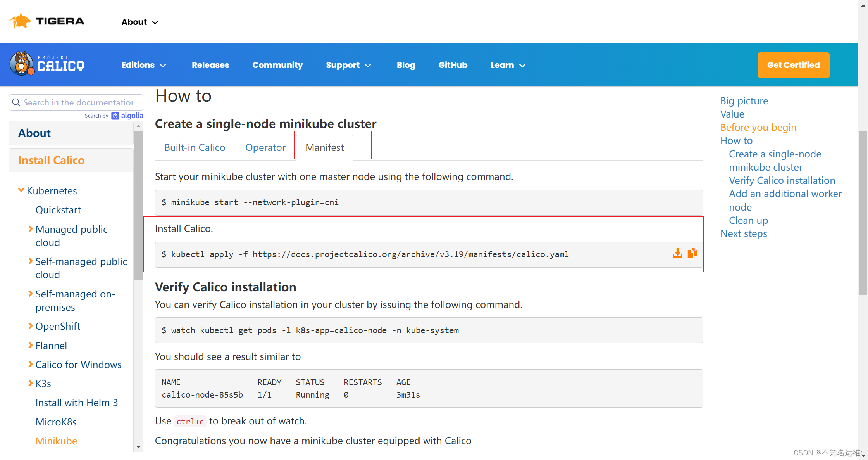Expand the Flannel section
The height and width of the screenshot is (460, 868).
tap(31, 345)
